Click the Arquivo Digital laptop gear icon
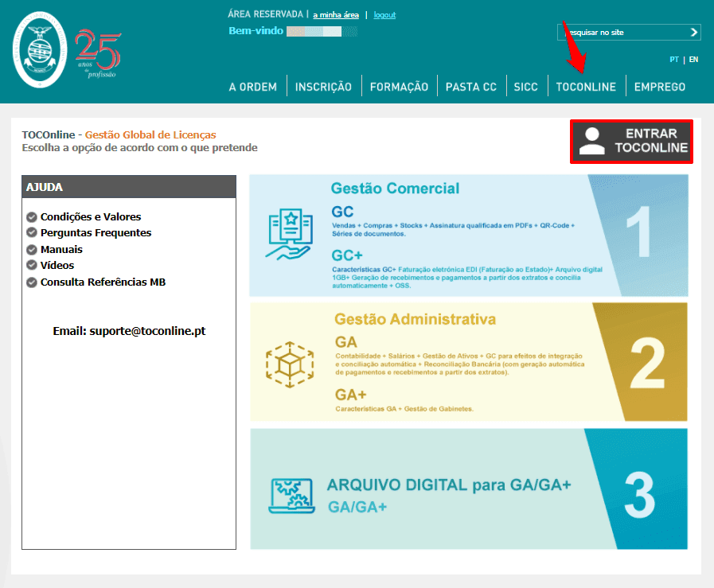Screen dimensions: 714x588 (290, 495)
